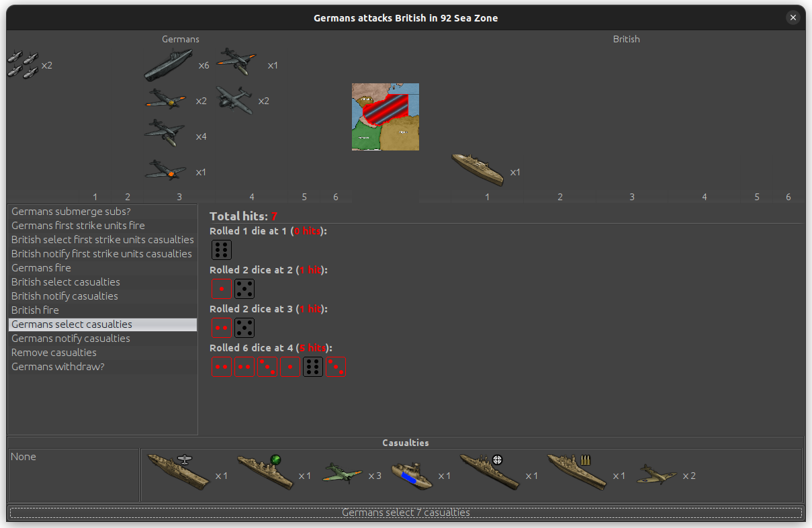Image resolution: width=812 pixels, height=528 pixels.
Task: Select the 'Germans withdraw?' step
Action: click(x=103, y=367)
